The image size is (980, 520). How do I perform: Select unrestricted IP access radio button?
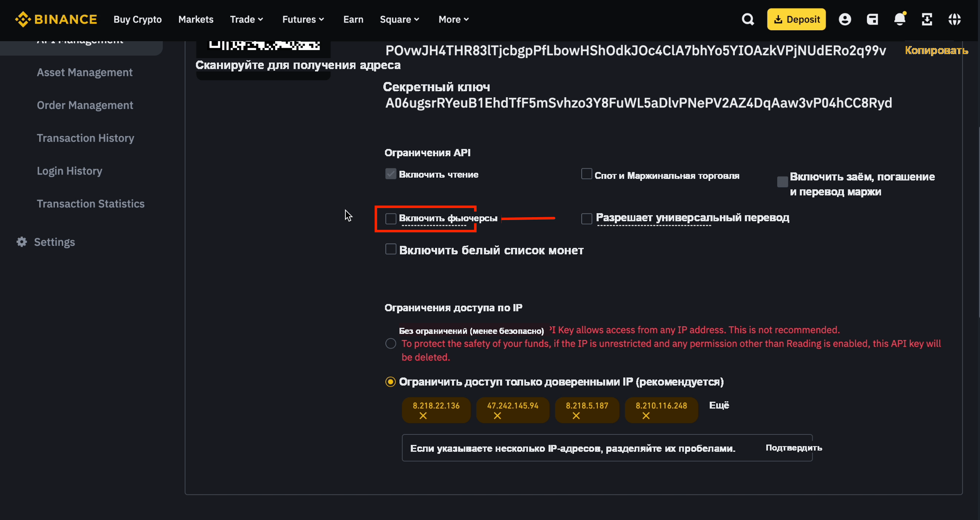[391, 344]
